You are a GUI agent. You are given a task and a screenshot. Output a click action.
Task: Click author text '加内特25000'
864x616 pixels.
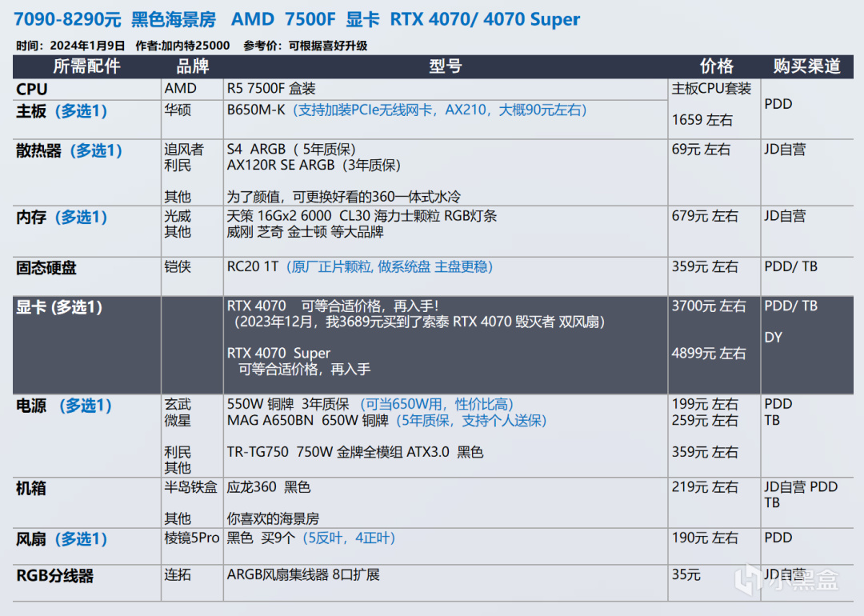196,46
